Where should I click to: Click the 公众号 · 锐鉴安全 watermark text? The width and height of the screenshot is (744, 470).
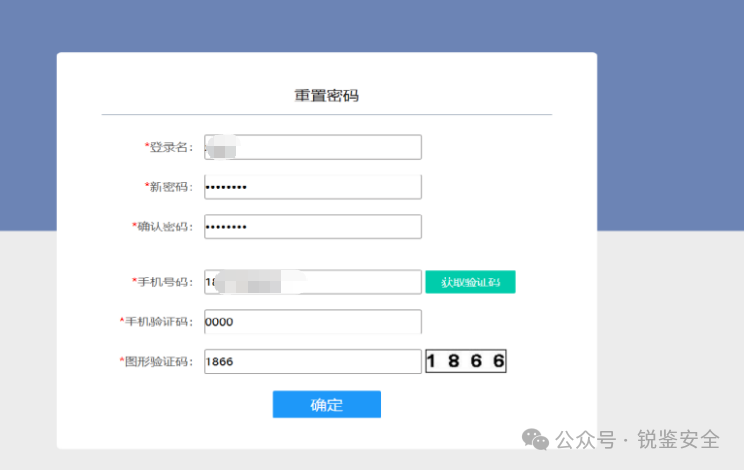coord(638,440)
